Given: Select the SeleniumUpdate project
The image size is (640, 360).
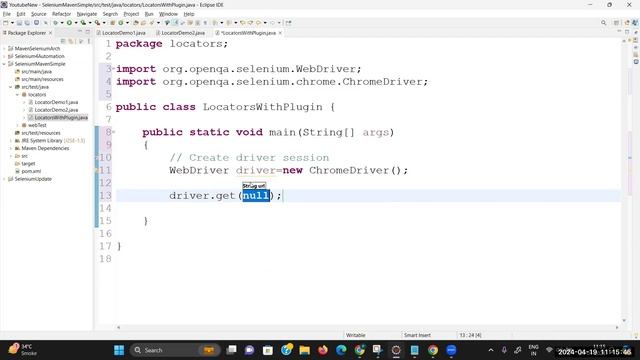Looking at the screenshot, I should [33, 179].
